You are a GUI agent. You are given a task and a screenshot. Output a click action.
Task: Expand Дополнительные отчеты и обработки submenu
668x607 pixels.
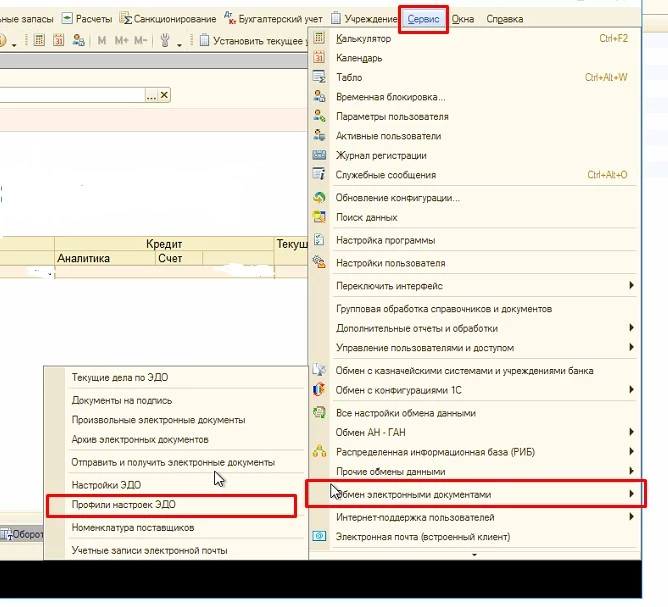[x=631, y=328]
